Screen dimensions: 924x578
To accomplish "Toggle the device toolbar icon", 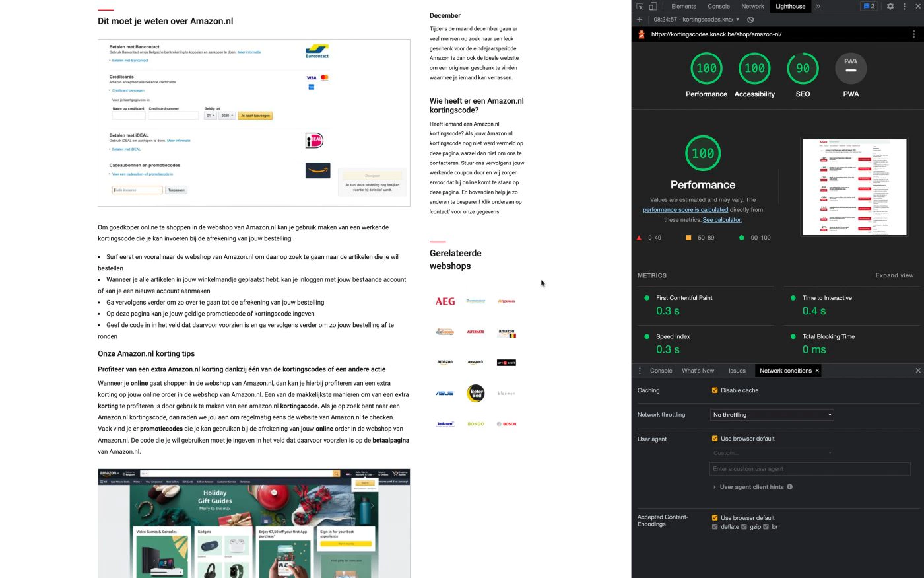I will pyautogui.click(x=653, y=6).
